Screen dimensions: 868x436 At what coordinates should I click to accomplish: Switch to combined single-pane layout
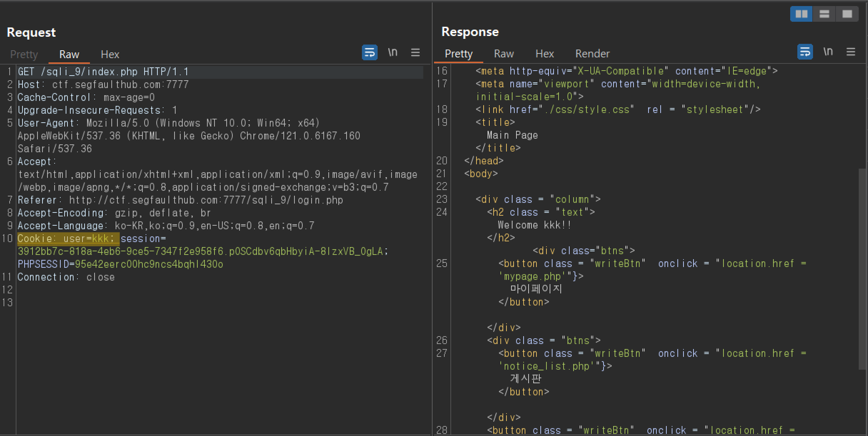[x=847, y=14]
